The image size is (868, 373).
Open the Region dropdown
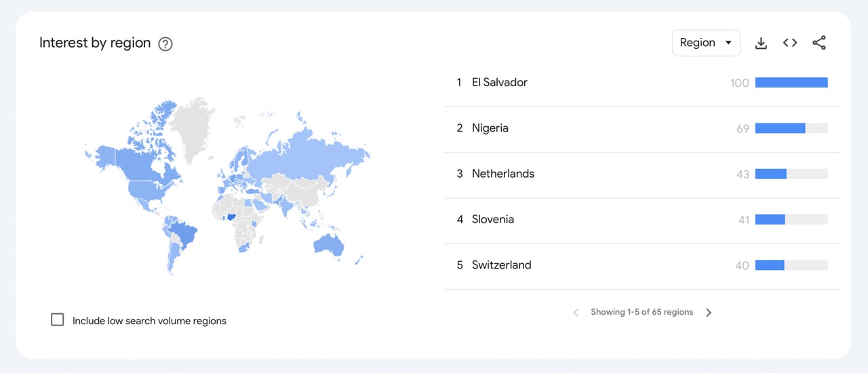pos(706,43)
